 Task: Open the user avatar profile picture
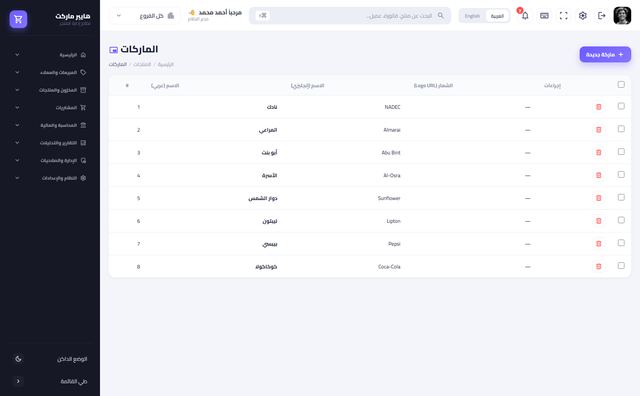point(622,16)
